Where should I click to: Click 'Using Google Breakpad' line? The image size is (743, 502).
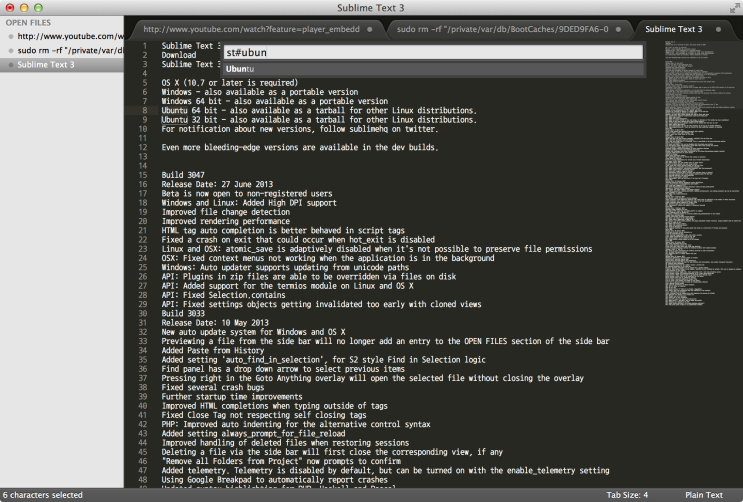click(x=274, y=480)
